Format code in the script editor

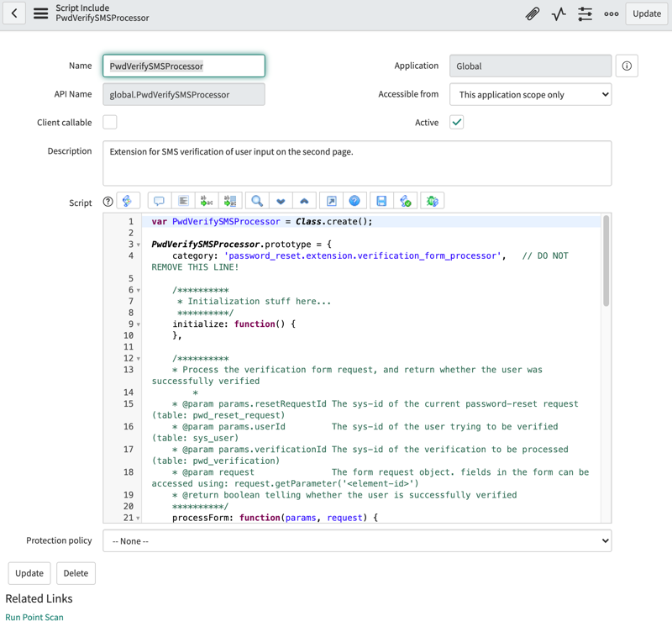183,201
